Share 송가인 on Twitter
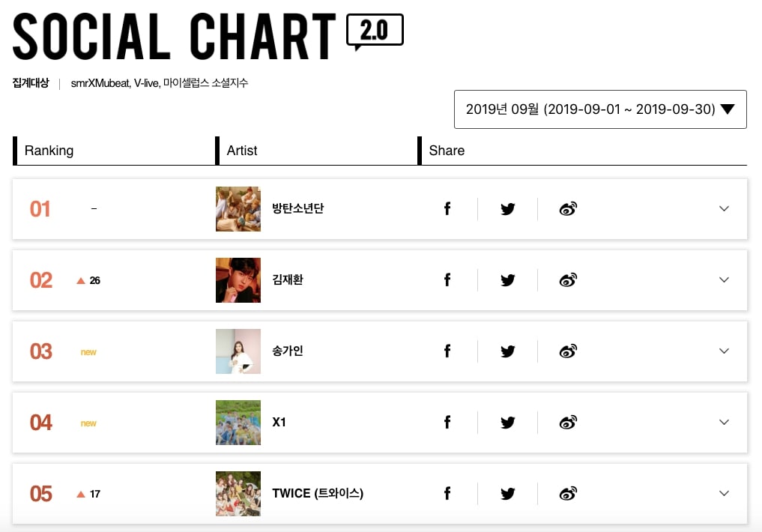 tap(507, 351)
